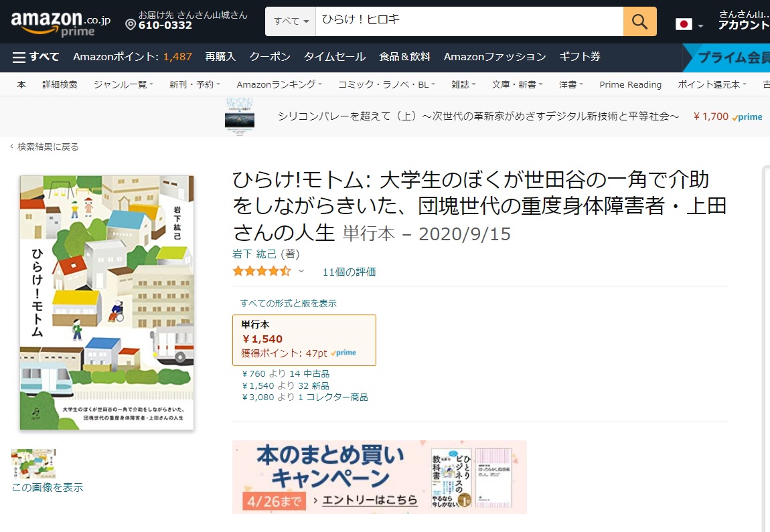Open the タイムセール navigation item
Image resolution: width=770 pixels, height=532 pixels.
point(335,57)
